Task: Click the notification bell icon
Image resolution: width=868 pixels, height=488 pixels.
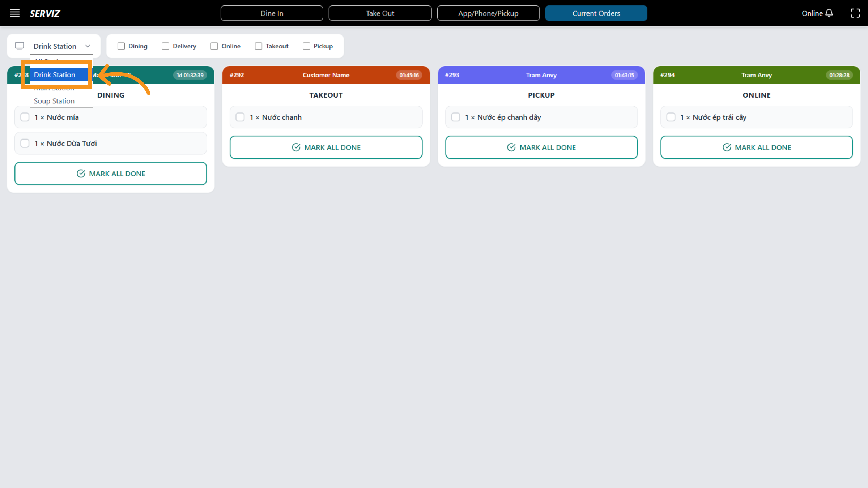Action: click(x=830, y=13)
